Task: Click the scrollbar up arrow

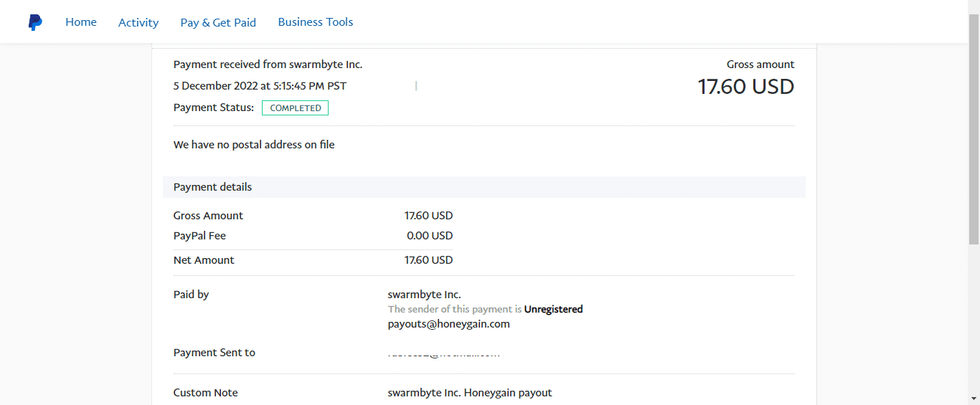Action: (x=974, y=6)
